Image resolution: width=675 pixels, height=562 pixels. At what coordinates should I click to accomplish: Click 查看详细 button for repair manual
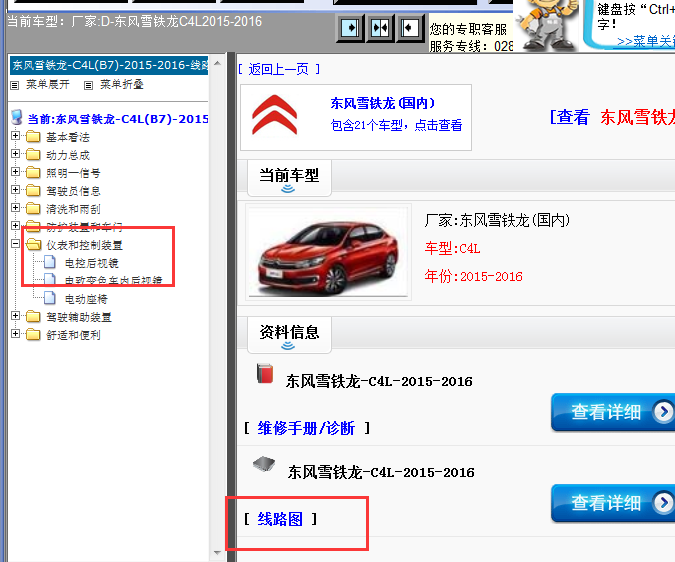(613, 412)
